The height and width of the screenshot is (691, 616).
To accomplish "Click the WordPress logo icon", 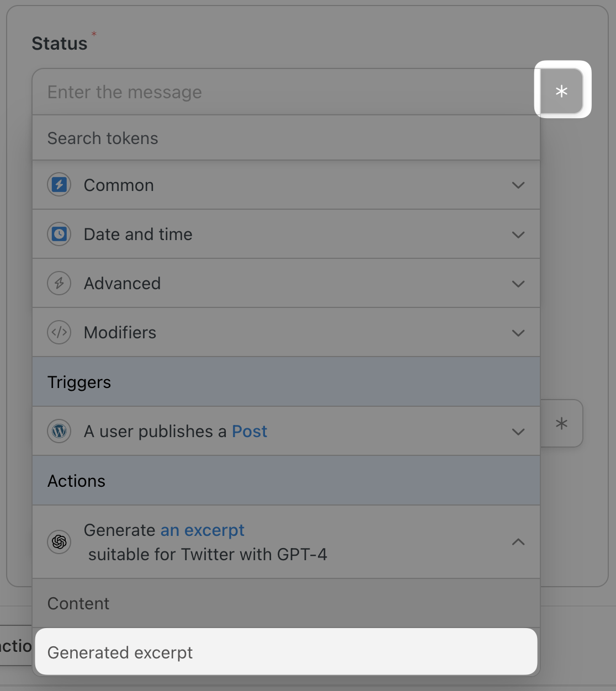I will 59,431.
